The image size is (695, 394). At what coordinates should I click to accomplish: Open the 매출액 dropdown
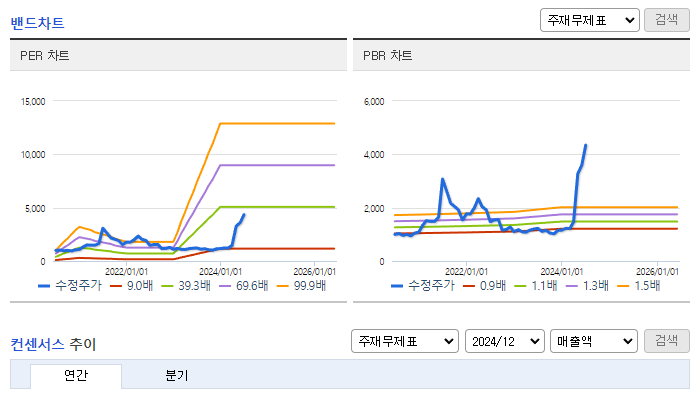coord(593,341)
